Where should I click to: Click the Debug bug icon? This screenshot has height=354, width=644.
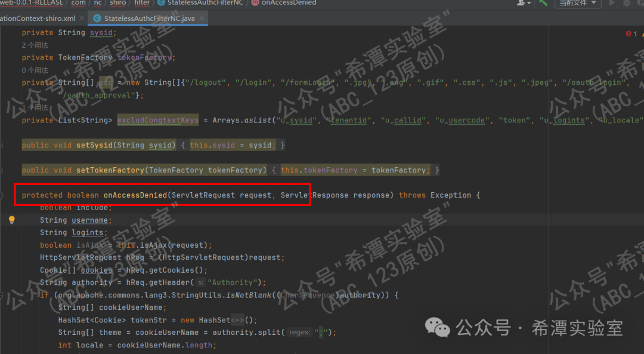(x=627, y=3)
